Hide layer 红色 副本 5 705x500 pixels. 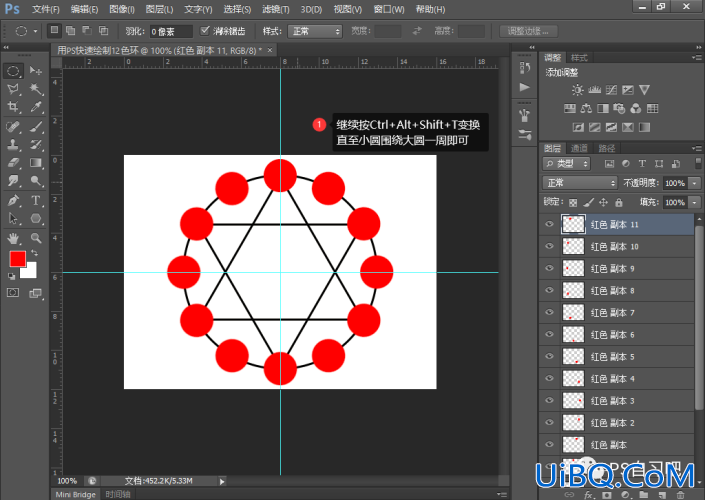549,356
